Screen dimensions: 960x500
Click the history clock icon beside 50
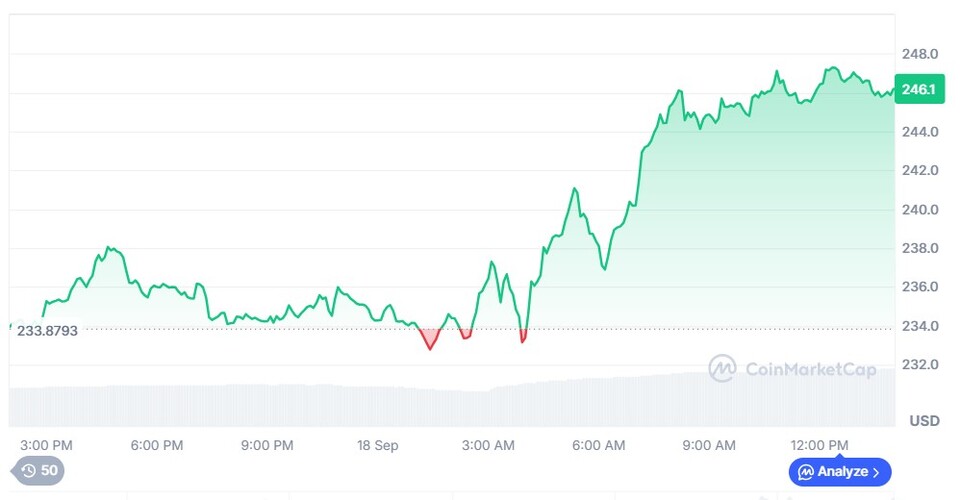coord(28,471)
